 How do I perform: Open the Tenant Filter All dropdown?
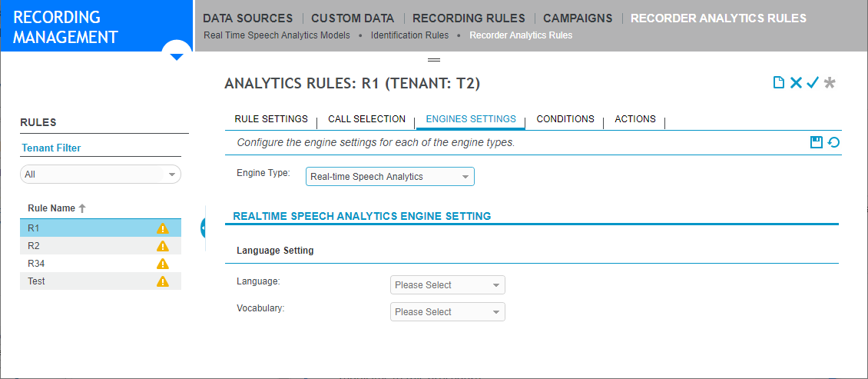point(100,174)
